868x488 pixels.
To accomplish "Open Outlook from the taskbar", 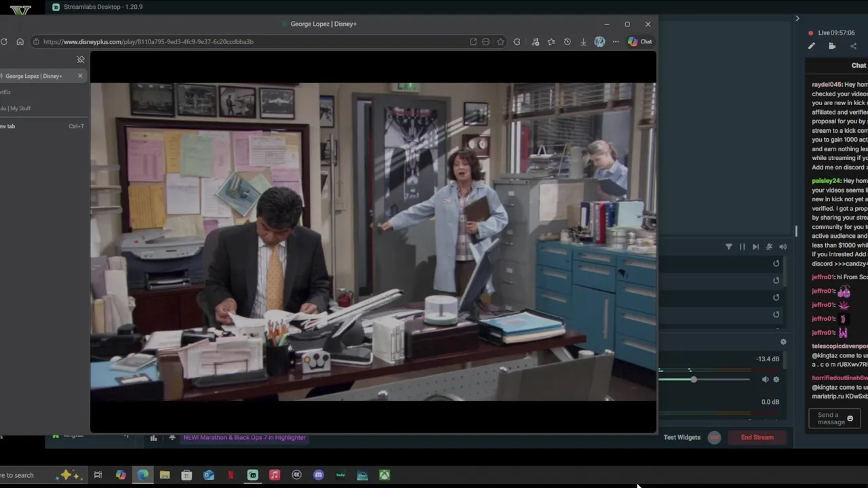I will coord(209,475).
